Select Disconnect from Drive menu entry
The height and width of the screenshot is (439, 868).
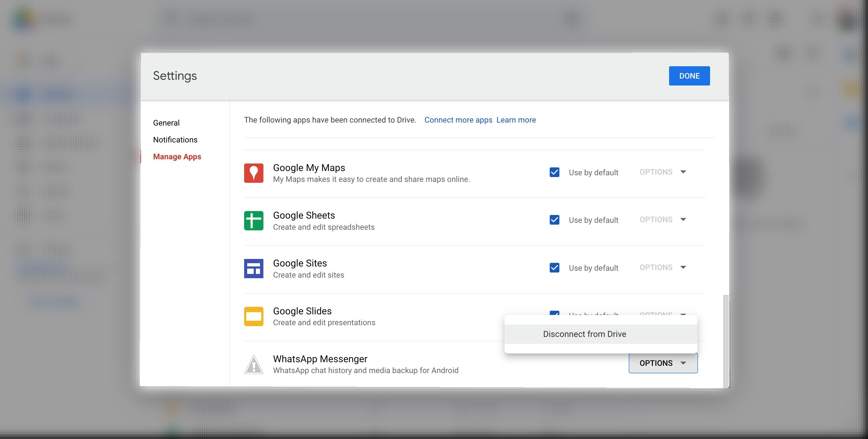[584, 334]
